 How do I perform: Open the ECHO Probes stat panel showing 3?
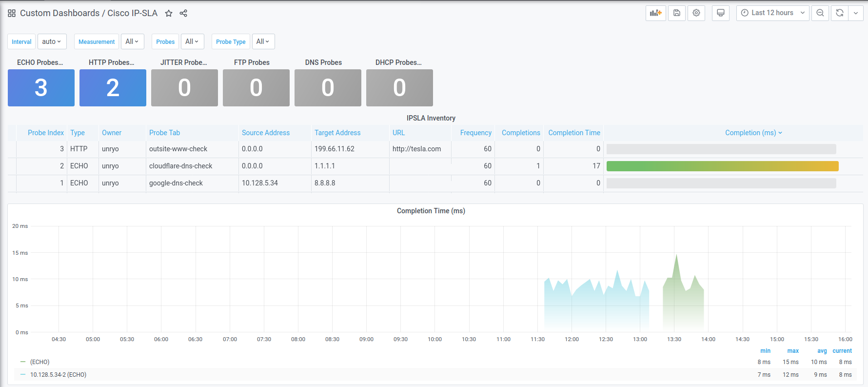41,88
